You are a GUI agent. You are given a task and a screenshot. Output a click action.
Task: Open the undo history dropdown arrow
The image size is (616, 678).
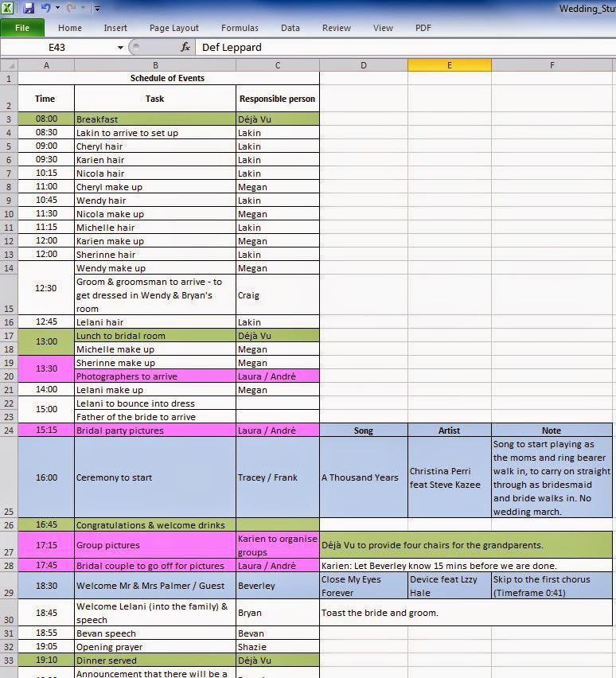click(57, 8)
